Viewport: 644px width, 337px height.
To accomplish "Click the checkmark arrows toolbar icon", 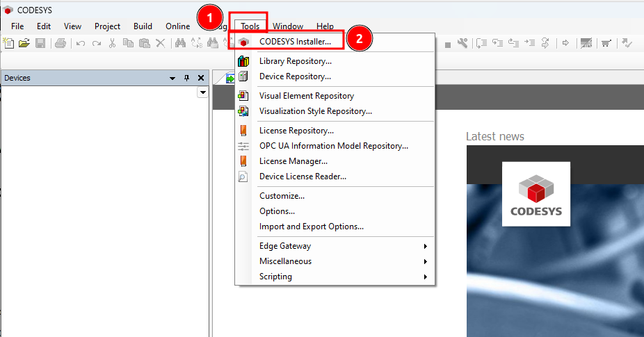I will 627,42.
